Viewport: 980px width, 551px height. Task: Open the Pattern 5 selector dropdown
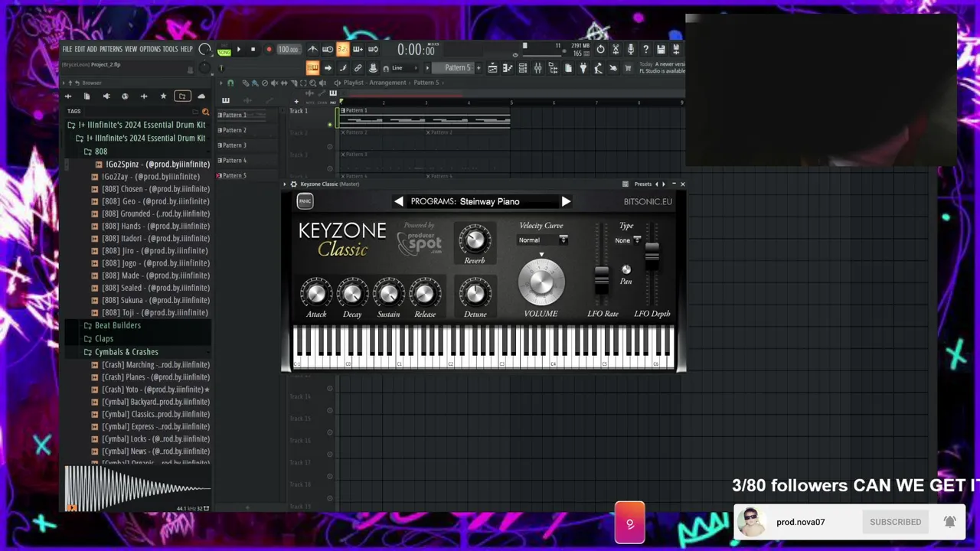[457, 67]
